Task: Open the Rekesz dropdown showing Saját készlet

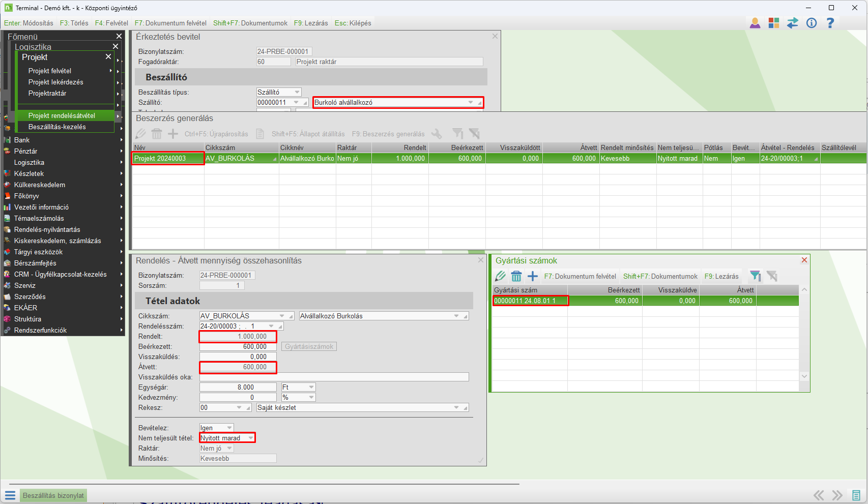Action: pyautogui.click(x=456, y=407)
